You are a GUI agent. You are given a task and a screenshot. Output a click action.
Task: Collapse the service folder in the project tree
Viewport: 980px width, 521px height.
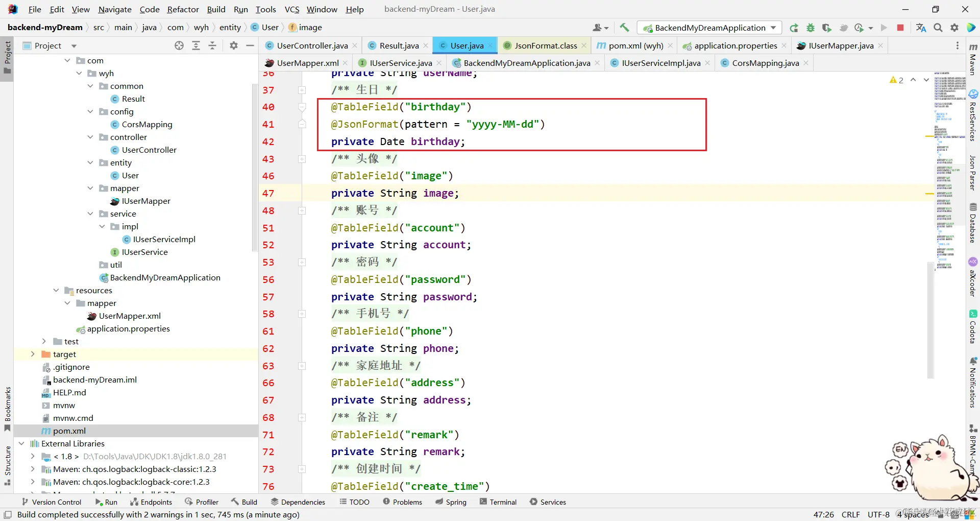90,214
